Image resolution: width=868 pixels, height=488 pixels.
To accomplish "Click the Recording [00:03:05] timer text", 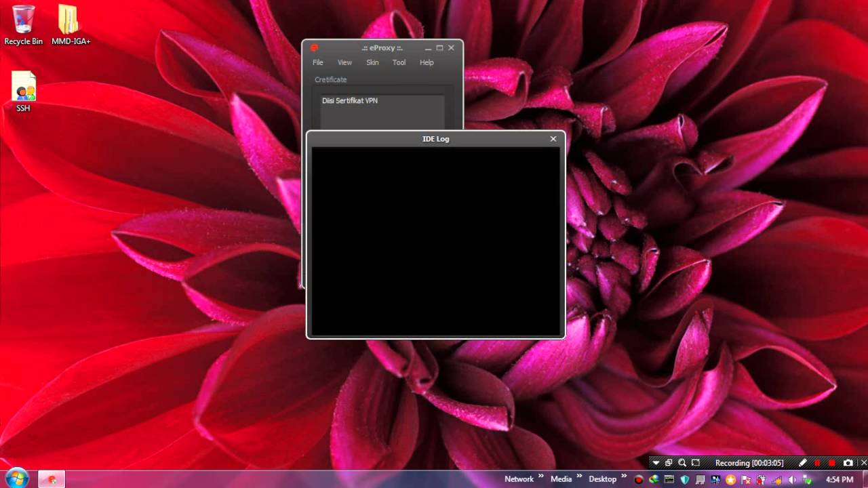I will click(749, 463).
